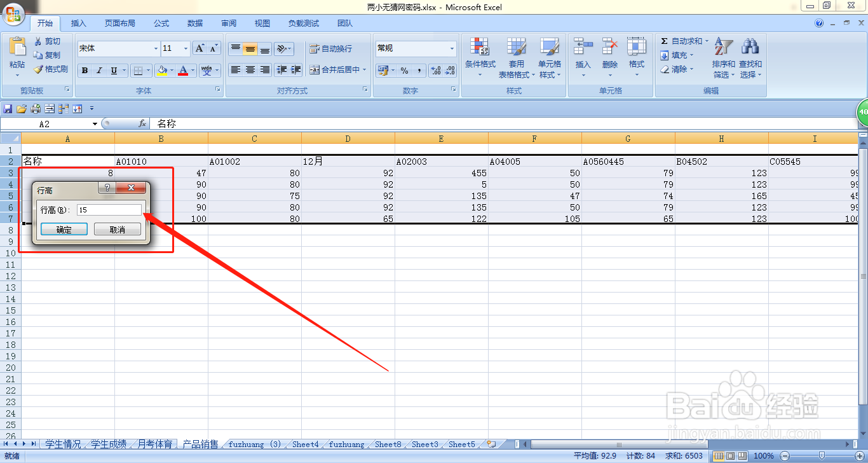Switch to the 公式 (Formulas) tab
The image size is (868, 463).
click(x=161, y=24)
